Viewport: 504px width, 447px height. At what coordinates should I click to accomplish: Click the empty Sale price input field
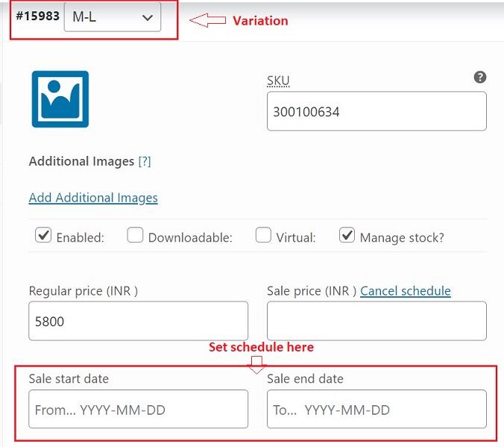(377, 321)
